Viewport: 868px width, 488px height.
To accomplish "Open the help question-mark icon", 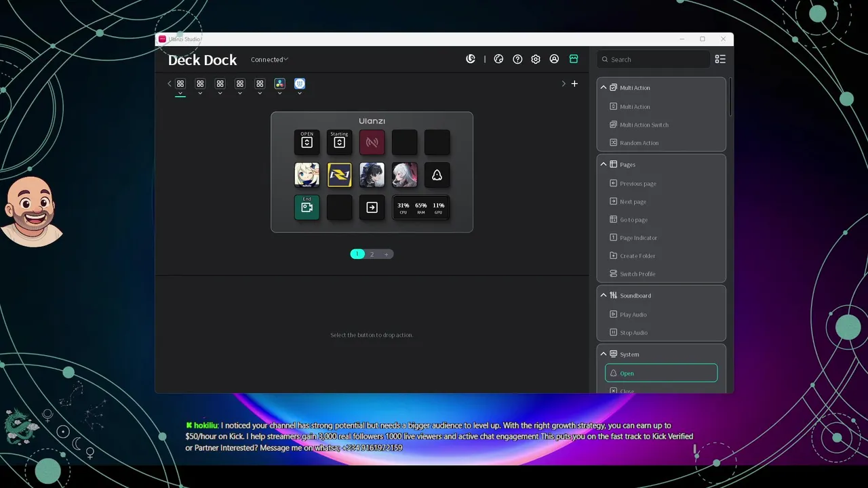I will click(517, 59).
